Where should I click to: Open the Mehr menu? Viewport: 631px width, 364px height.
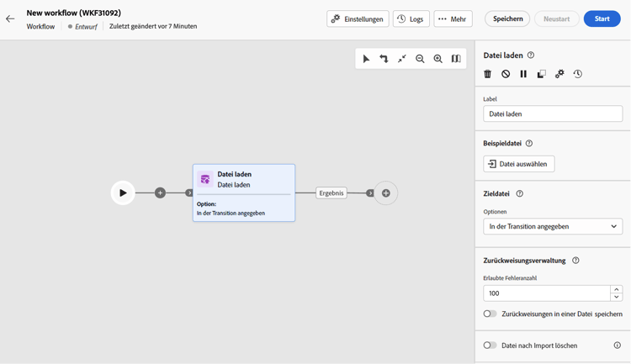pyautogui.click(x=453, y=18)
